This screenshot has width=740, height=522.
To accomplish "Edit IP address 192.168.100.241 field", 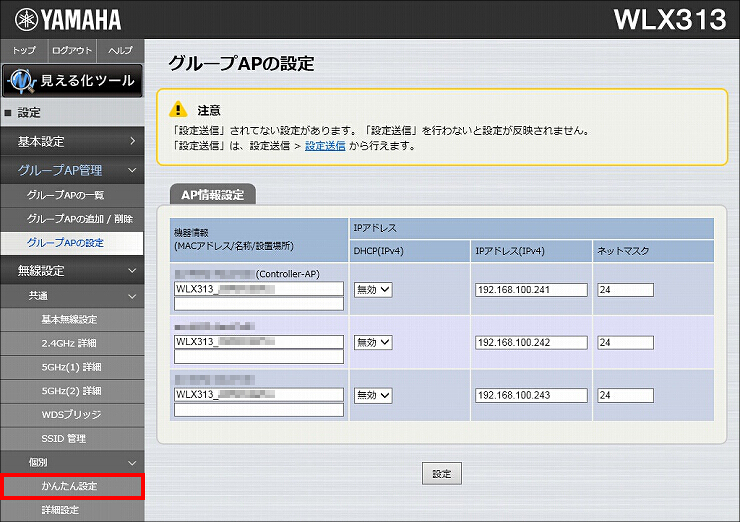I will point(531,290).
